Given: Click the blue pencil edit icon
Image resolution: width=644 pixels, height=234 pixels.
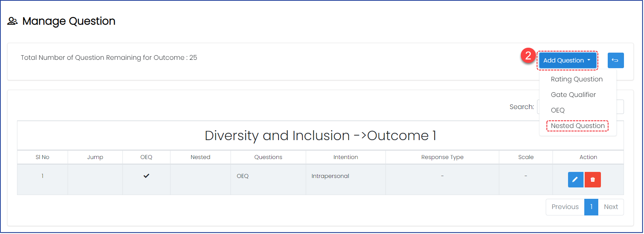Looking at the screenshot, I should pos(575,179).
